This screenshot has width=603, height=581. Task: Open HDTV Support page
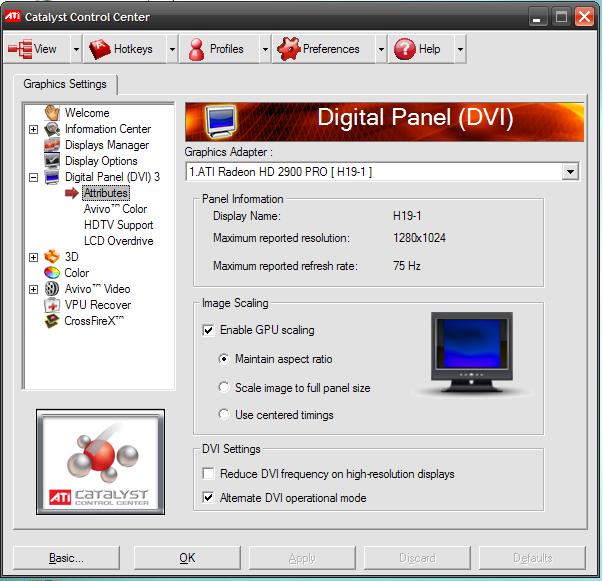pos(118,225)
